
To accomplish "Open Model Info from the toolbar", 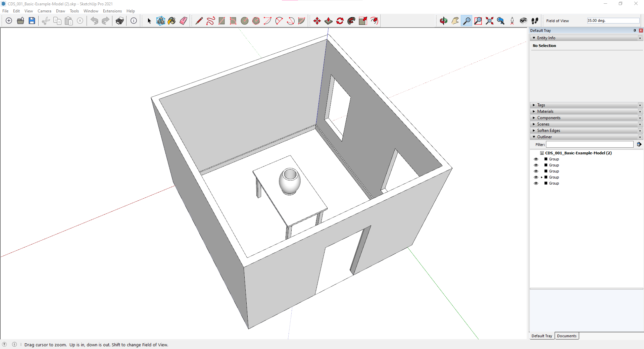I will pos(134,21).
